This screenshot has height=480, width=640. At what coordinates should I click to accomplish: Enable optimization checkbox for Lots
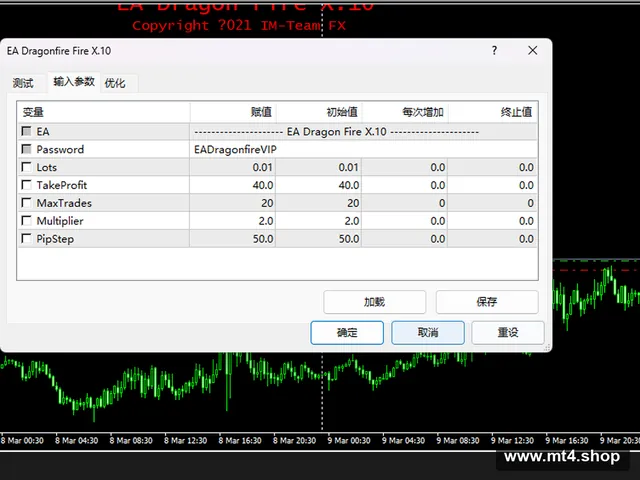pyautogui.click(x=27, y=167)
